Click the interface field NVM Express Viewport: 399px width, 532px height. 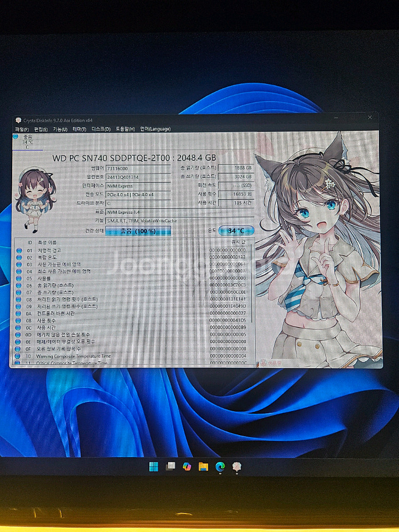(x=138, y=186)
